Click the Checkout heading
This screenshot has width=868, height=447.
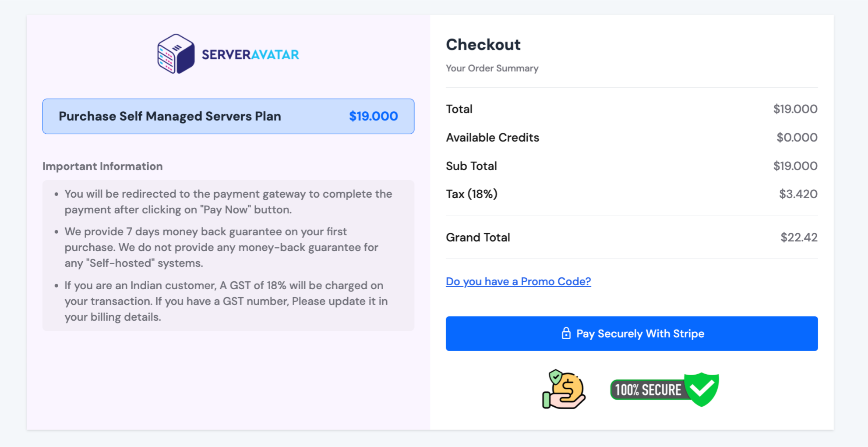tap(483, 45)
